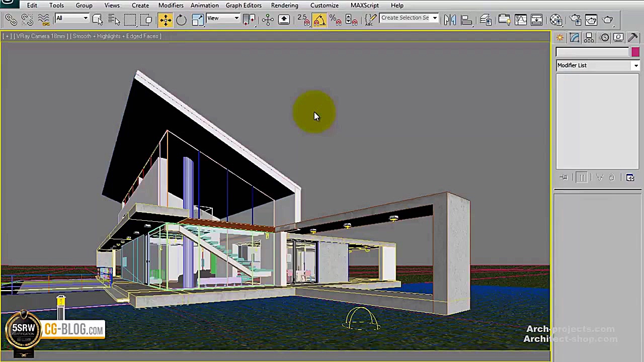
Task: Click Make Unique button
Action: pyautogui.click(x=600, y=177)
